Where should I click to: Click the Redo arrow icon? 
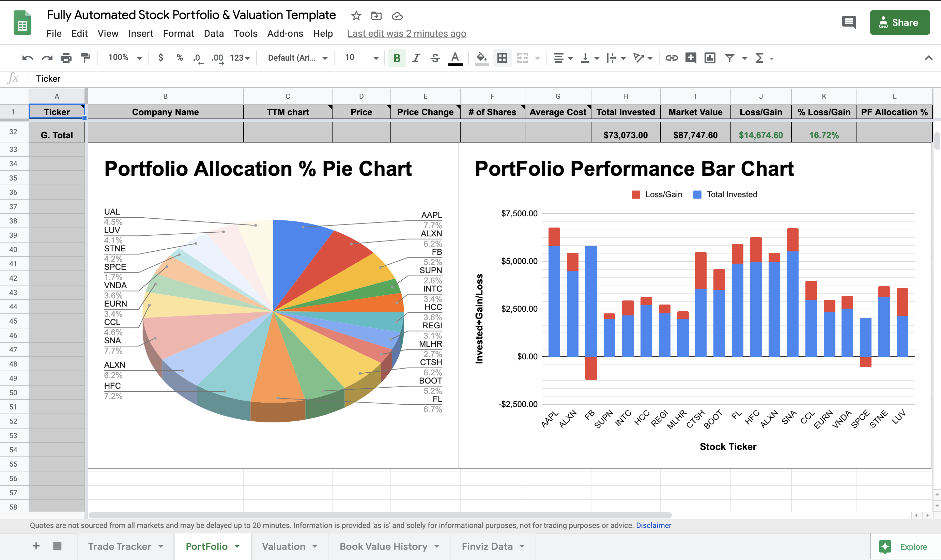click(47, 58)
